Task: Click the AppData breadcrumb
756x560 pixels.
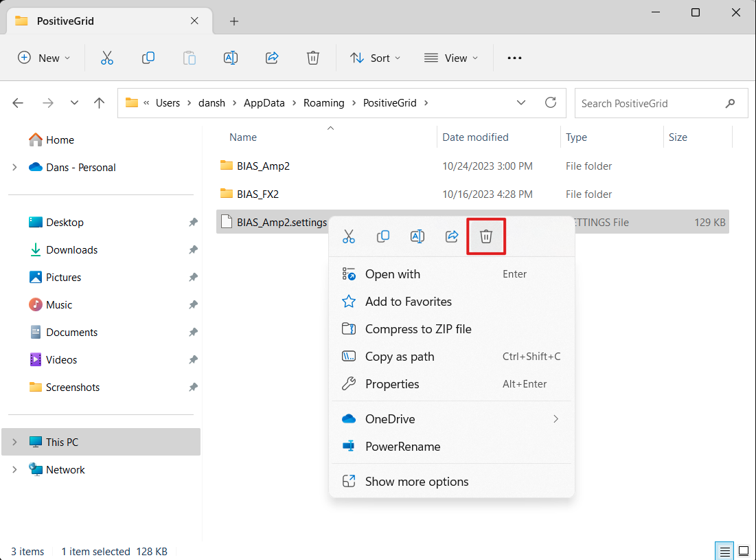Action: click(x=264, y=103)
